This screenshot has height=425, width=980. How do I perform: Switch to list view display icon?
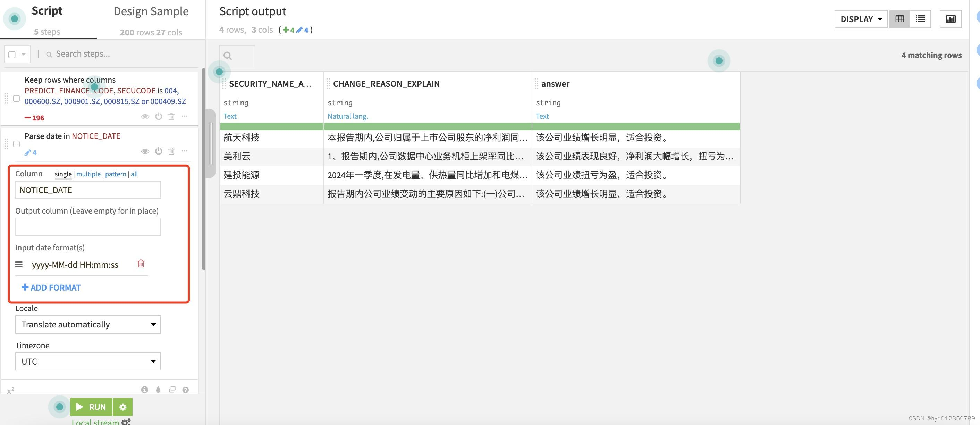pos(920,19)
